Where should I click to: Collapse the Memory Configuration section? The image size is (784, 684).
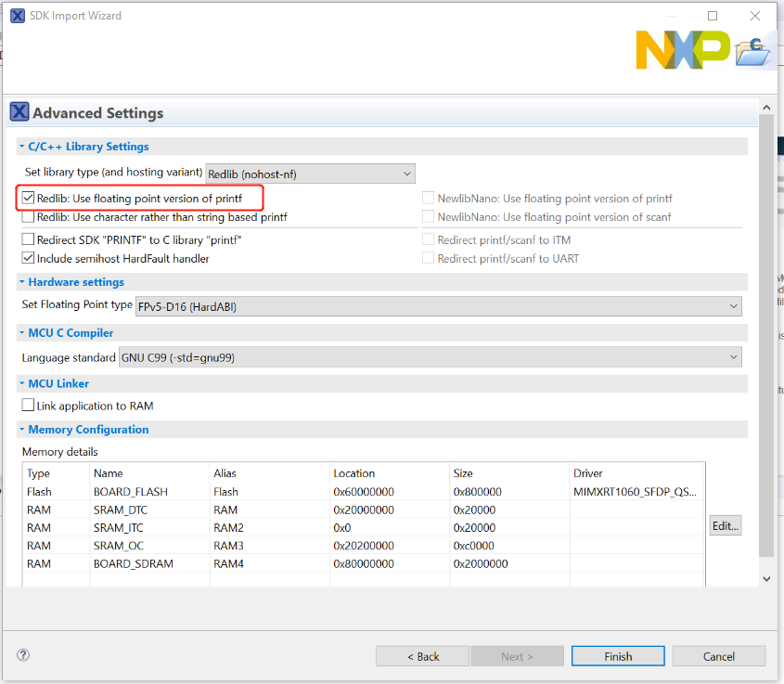coord(22,430)
